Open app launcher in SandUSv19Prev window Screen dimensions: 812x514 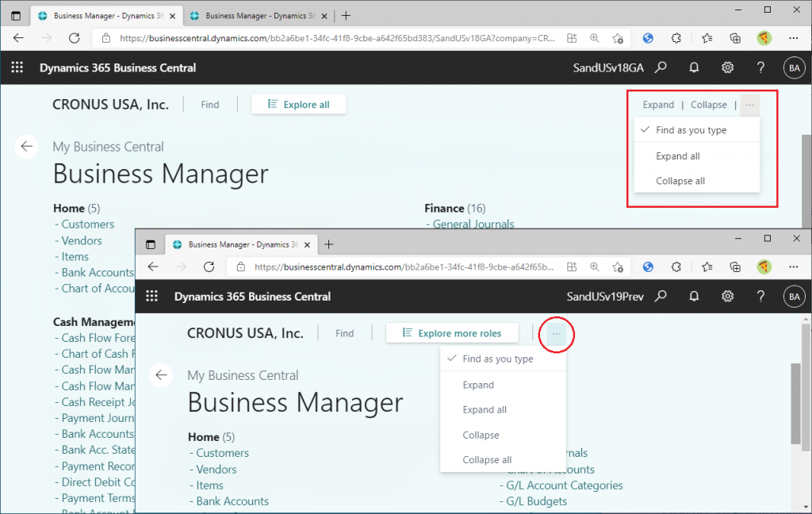[x=151, y=296]
